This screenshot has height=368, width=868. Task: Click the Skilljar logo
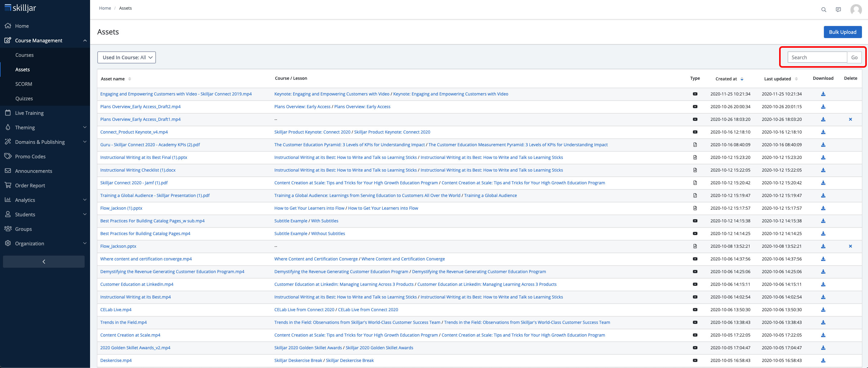[20, 8]
